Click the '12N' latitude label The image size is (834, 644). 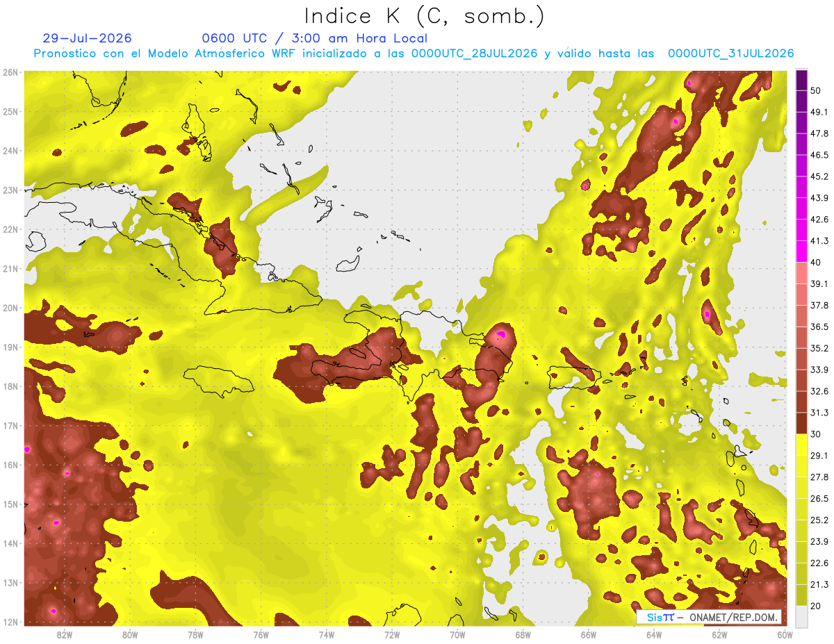point(10,622)
